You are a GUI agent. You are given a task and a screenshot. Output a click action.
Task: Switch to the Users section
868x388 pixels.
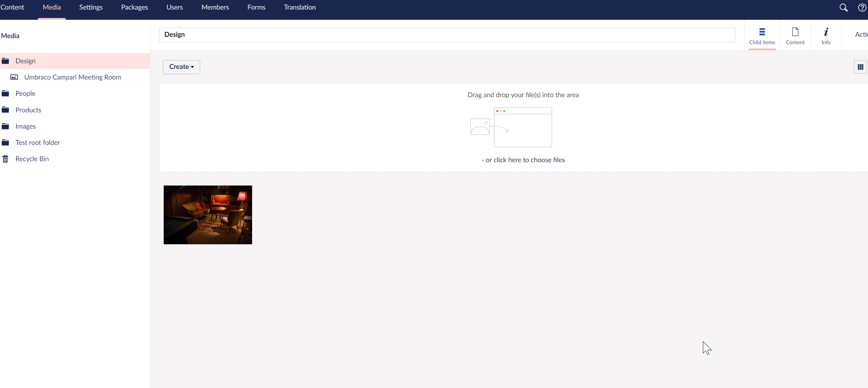click(x=175, y=7)
